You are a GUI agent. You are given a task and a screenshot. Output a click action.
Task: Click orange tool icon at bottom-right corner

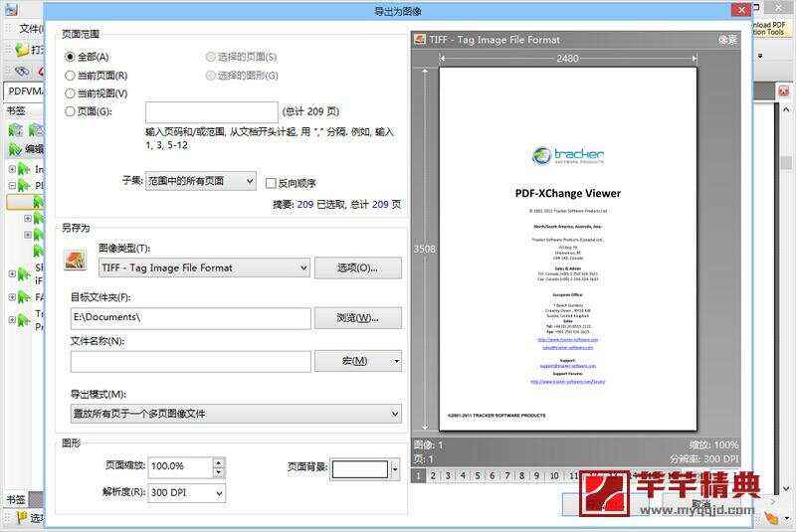coord(772,518)
